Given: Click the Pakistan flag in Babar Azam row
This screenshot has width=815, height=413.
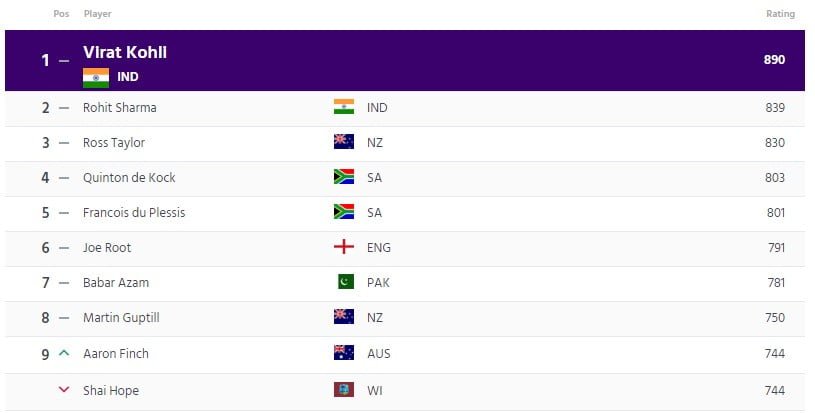Looking at the screenshot, I should 346,282.
